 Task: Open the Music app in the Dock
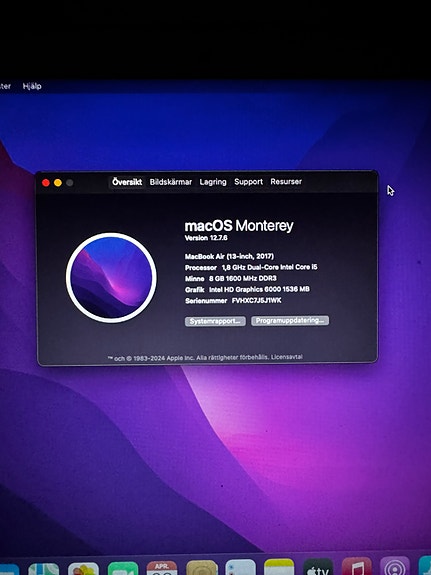[357, 567]
